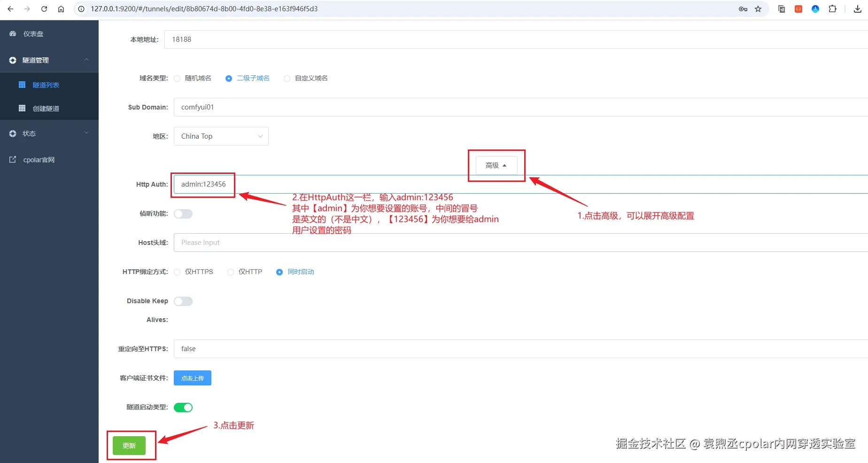
Task: Click the green 更新 button
Action: tap(129, 446)
